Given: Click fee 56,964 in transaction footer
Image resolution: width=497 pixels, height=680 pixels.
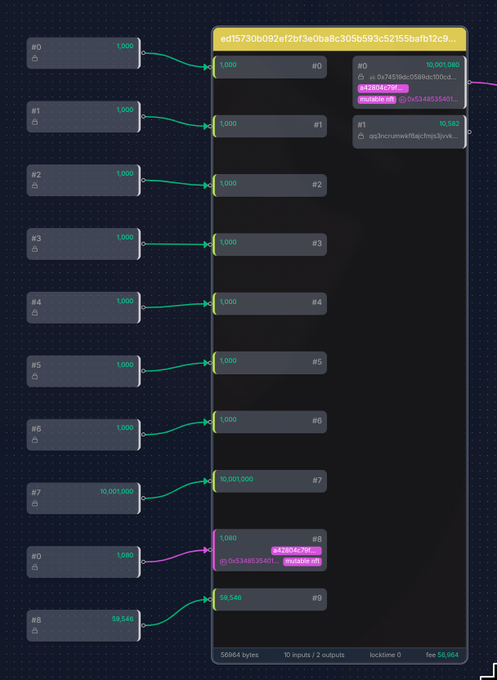Looking at the screenshot, I should [442, 655].
